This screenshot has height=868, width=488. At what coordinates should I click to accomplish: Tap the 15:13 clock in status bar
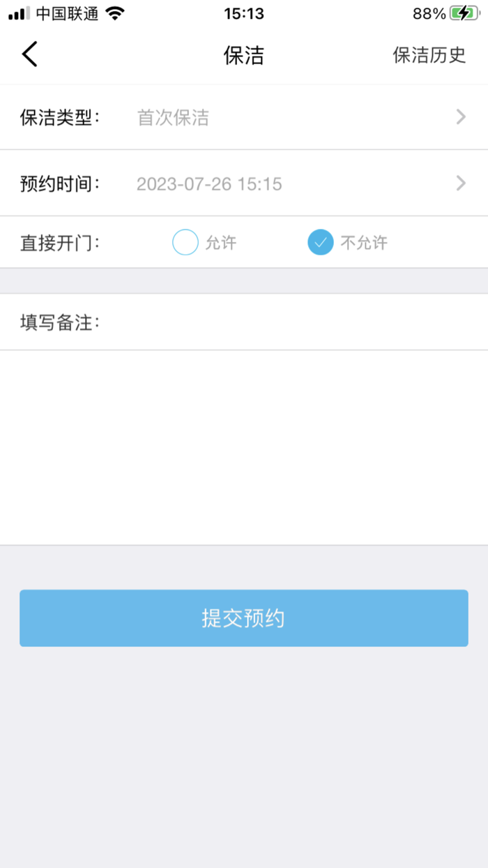(243, 12)
